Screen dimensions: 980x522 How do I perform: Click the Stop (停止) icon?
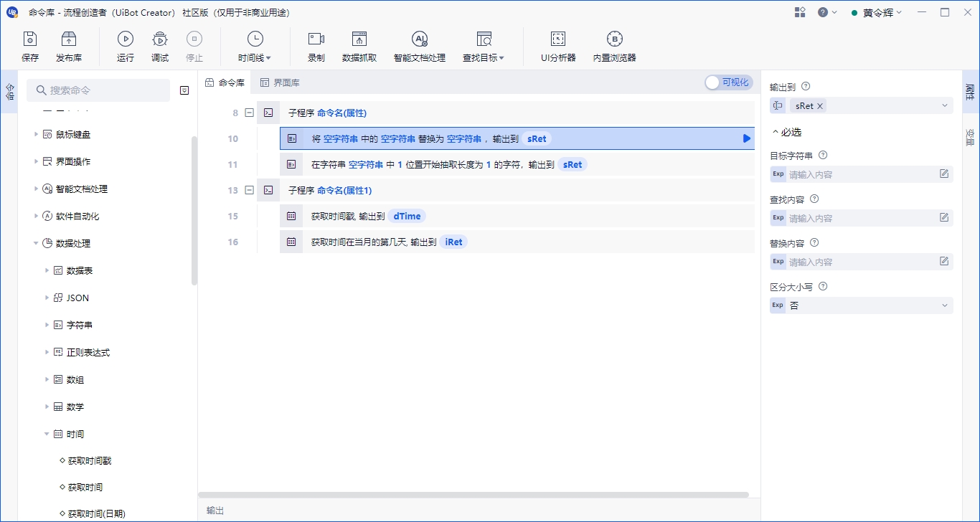click(x=194, y=47)
